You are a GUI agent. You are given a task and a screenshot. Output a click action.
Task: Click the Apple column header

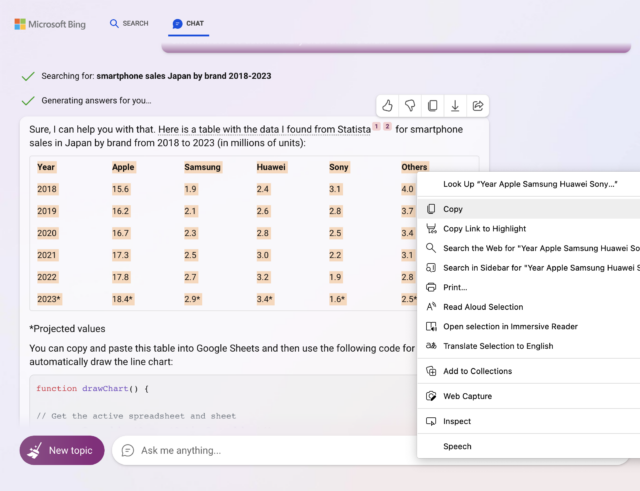123,167
